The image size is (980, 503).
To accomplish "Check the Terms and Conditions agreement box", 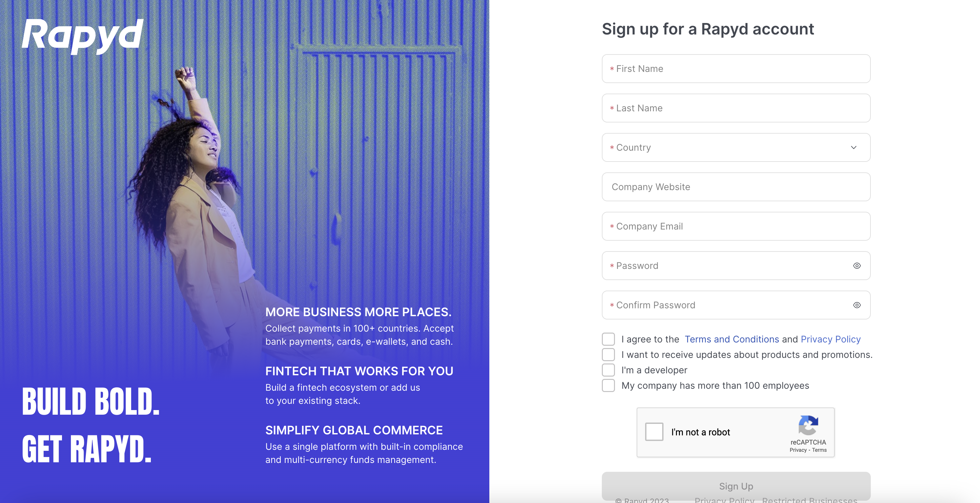I will pyautogui.click(x=608, y=339).
